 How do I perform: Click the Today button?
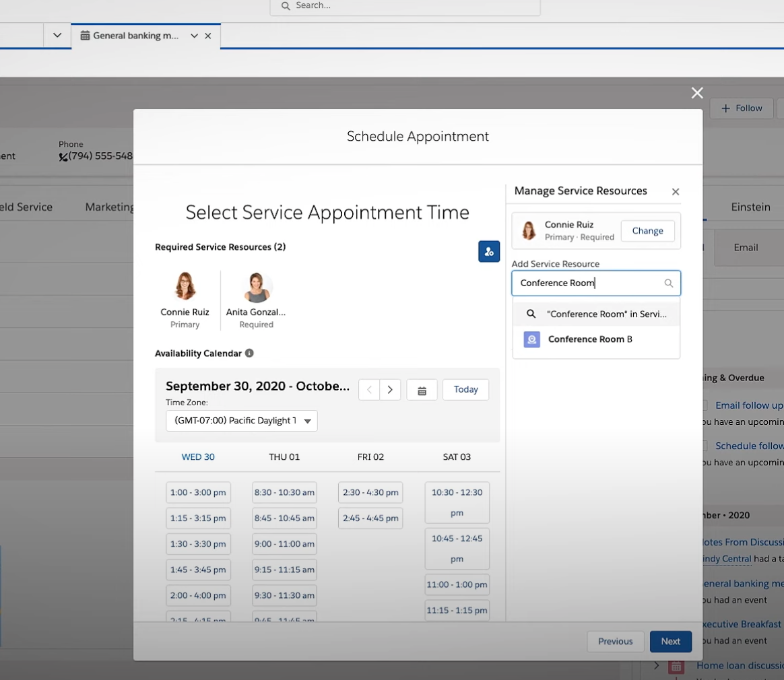tap(465, 390)
